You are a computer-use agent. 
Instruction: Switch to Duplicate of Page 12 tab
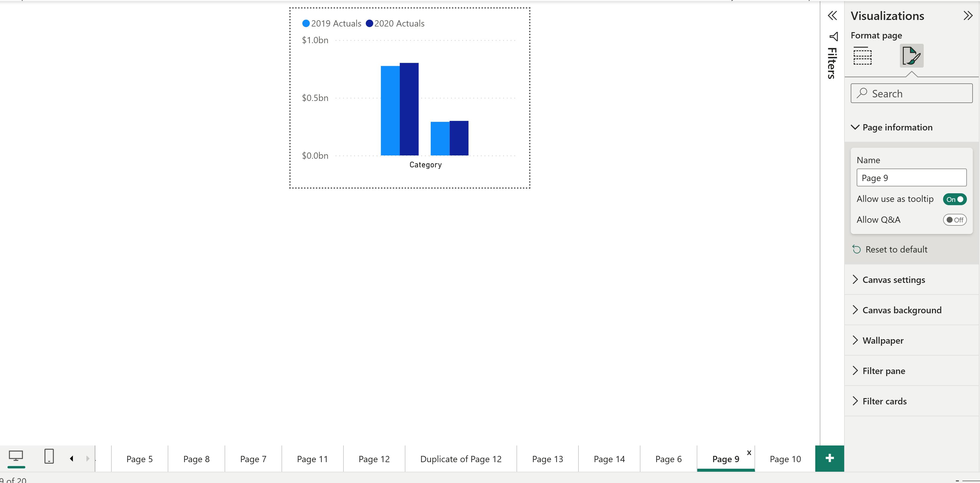(461, 459)
